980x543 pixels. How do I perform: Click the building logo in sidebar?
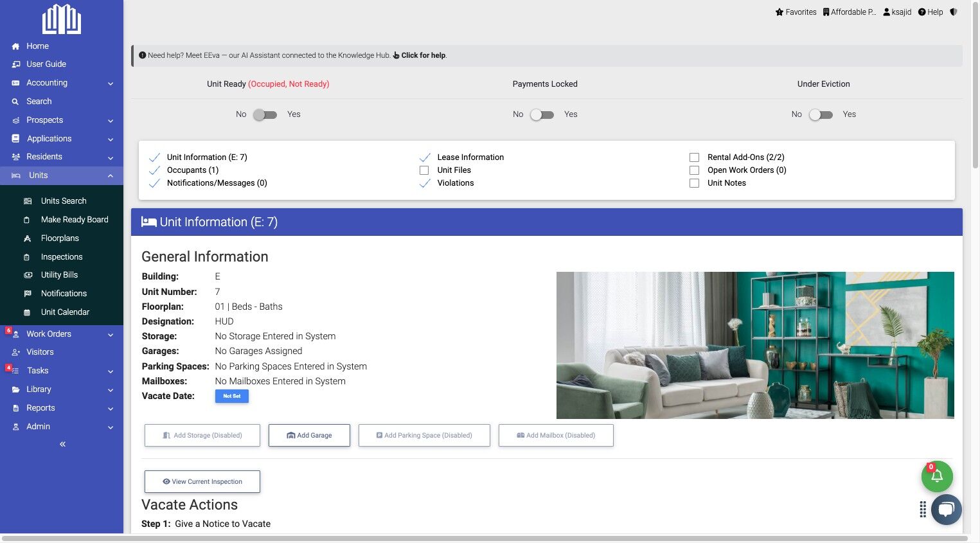62,19
